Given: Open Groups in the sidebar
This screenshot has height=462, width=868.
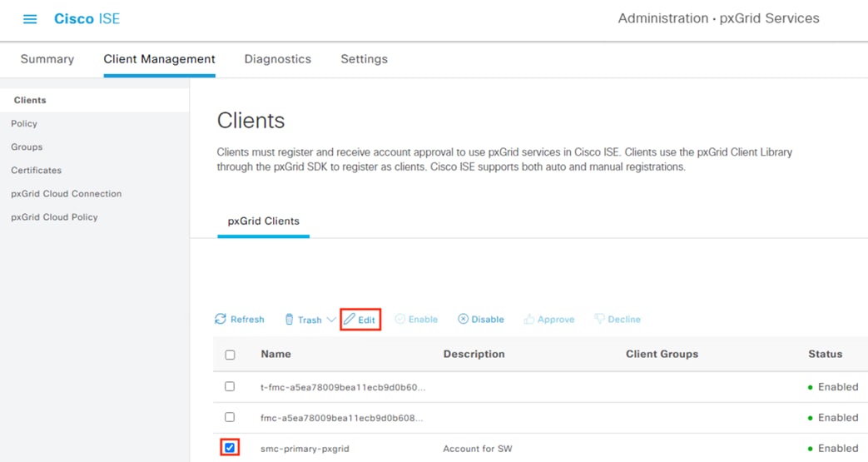Looking at the screenshot, I should click(x=27, y=147).
